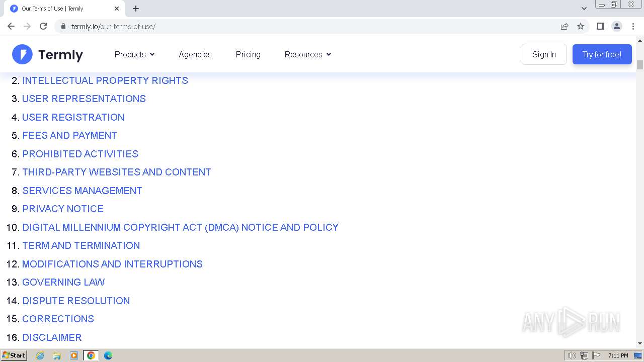
Task: Click the Sign In button
Action: coord(544,54)
